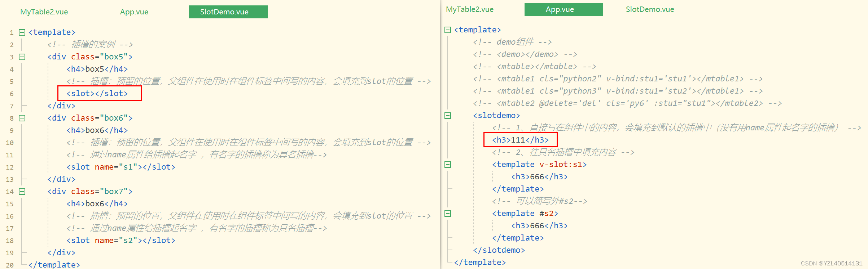Select the active SlotDemo.vue tab in left editor
This screenshot has height=269, width=868.
(x=228, y=12)
